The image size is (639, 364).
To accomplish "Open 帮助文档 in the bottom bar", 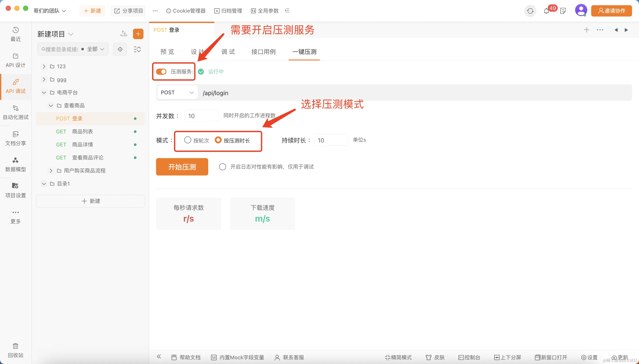I will tap(186, 357).
